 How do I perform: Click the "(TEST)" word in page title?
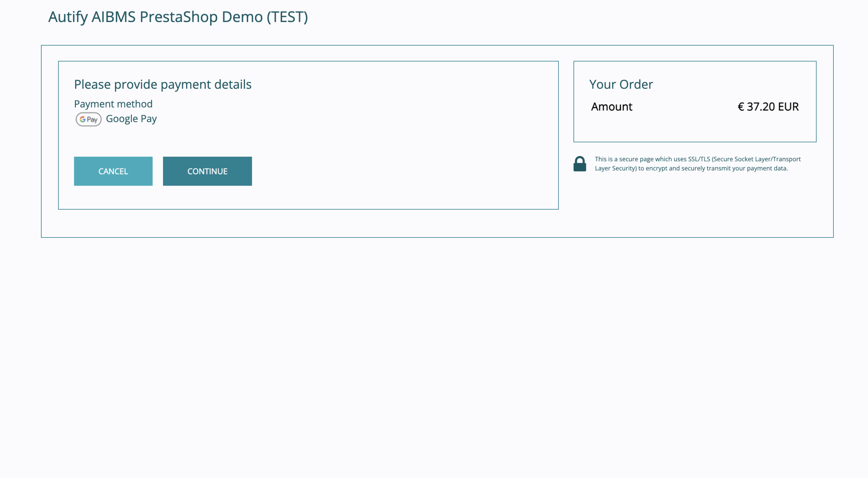click(x=287, y=17)
